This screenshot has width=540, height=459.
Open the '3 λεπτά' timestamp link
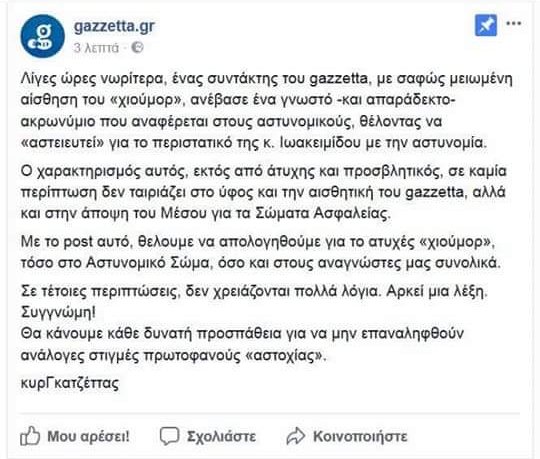pyautogui.click(x=96, y=48)
